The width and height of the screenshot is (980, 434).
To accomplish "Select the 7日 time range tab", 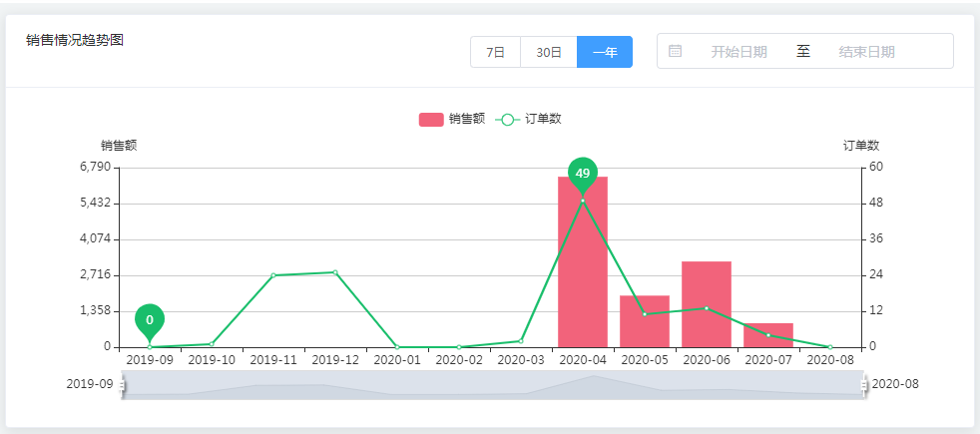I will [x=495, y=52].
